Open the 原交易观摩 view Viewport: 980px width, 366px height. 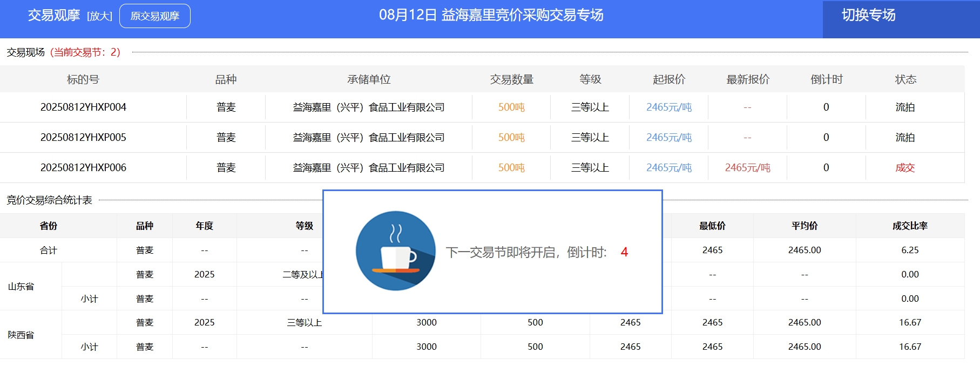[155, 16]
